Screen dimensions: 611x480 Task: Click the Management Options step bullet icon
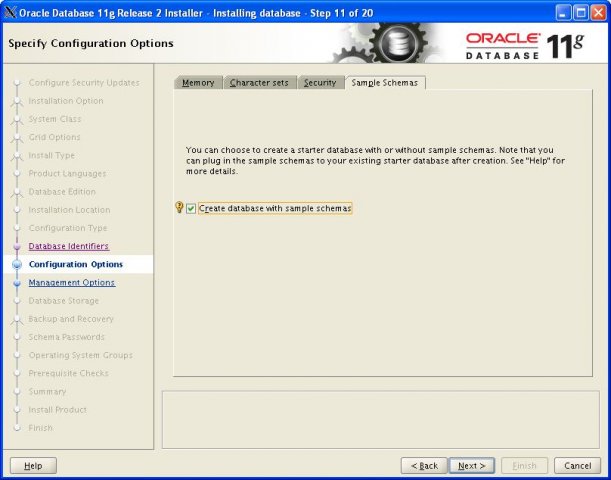click(17, 283)
